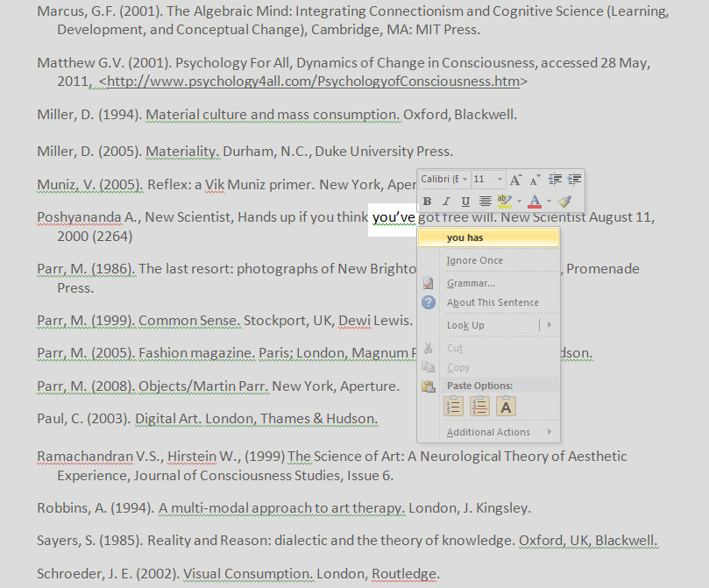Expand the highlight color dropdown arrow
The height and width of the screenshot is (588, 709).
(x=517, y=202)
